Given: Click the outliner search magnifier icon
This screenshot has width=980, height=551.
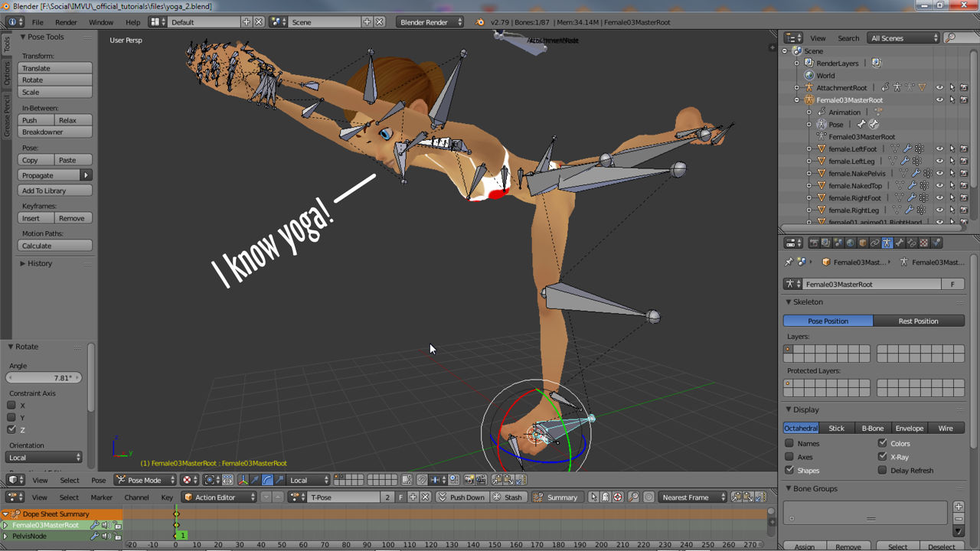Looking at the screenshot, I should click(950, 37).
